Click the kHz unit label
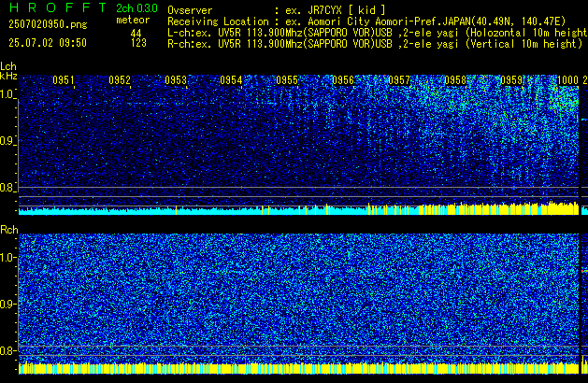This screenshot has height=383, width=588. pyautogui.click(x=8, y=76)
